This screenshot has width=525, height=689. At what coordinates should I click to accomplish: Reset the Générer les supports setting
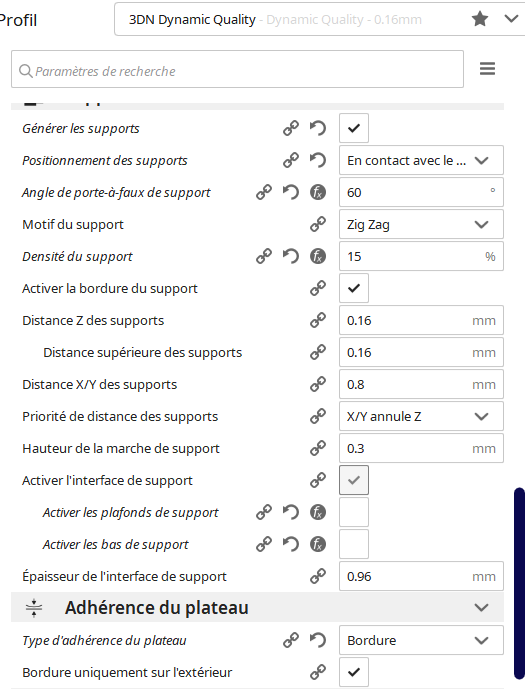coord(317,128)
